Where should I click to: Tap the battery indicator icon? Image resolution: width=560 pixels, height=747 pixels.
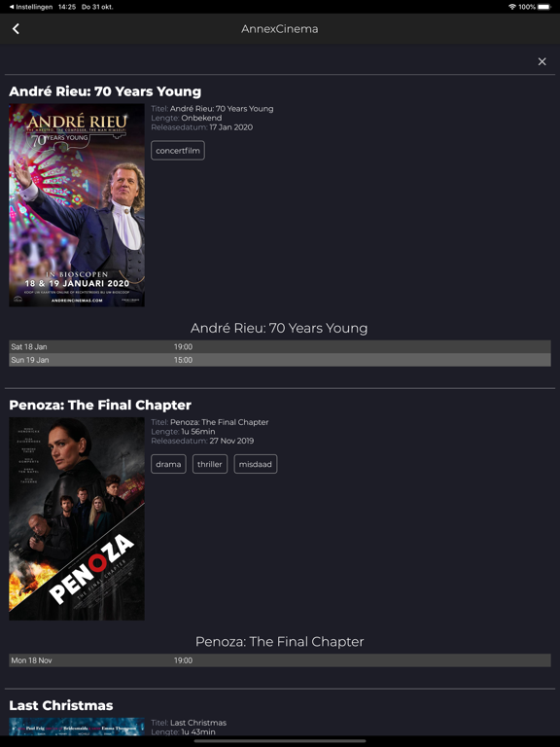[x=544, y=7]
